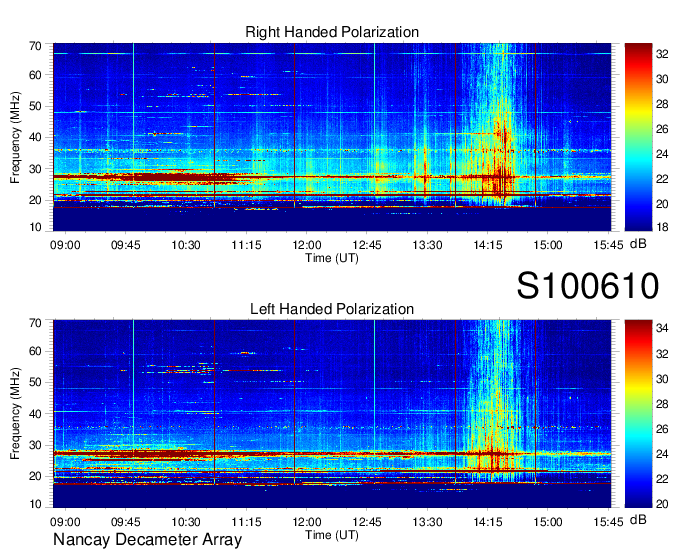The width and height of the screenshot is (680, 552).
Task: Click the 70 MHz tick on Left Handed plot
Action: coord(35,323)
